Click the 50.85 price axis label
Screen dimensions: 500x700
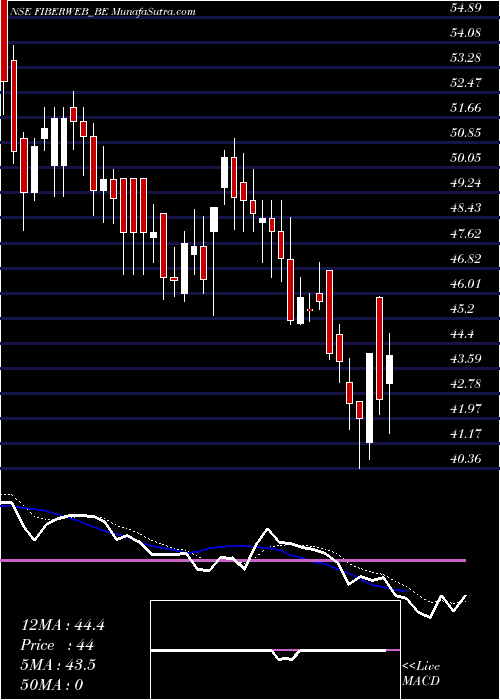[x=466, y=133]
